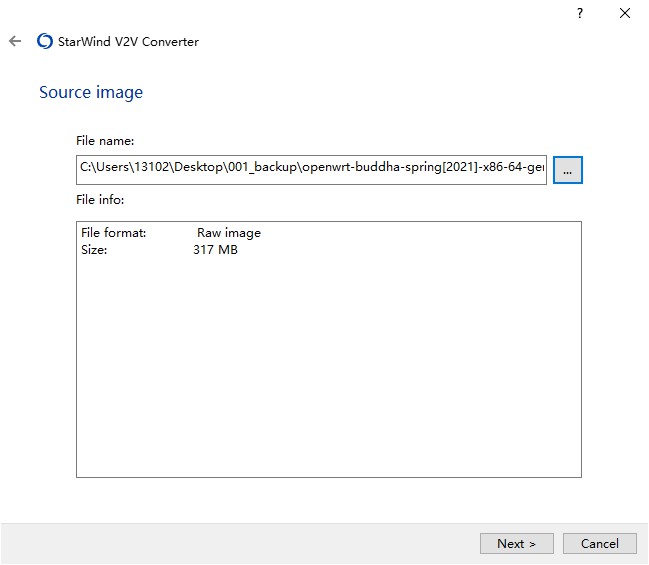
Task: Click the Source image heading
Action: 91,92
